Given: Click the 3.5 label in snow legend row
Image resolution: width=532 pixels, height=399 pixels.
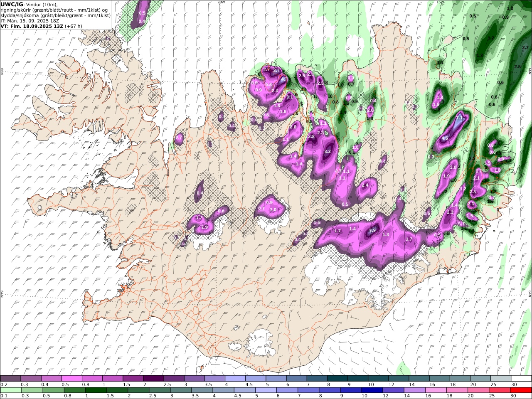Looking at the screenshot, I should pyautogui.click(x=208, y=384).
